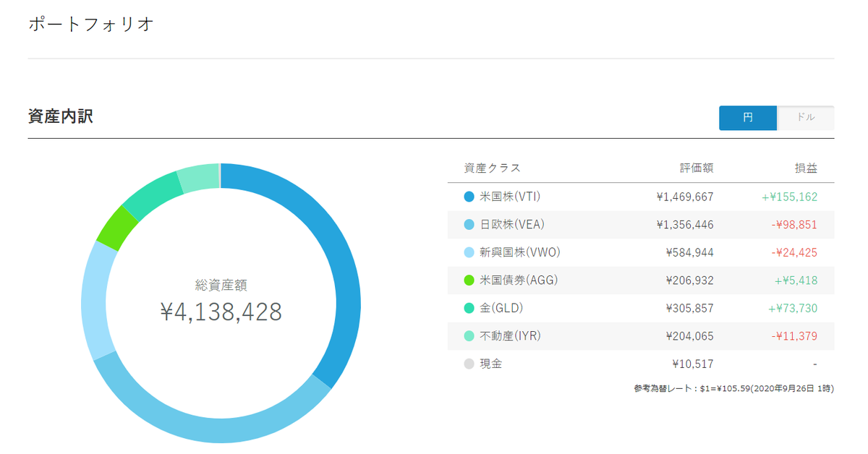
Task: Click the 米国株(VTI) row label
Action: click(x=510, y=197)
